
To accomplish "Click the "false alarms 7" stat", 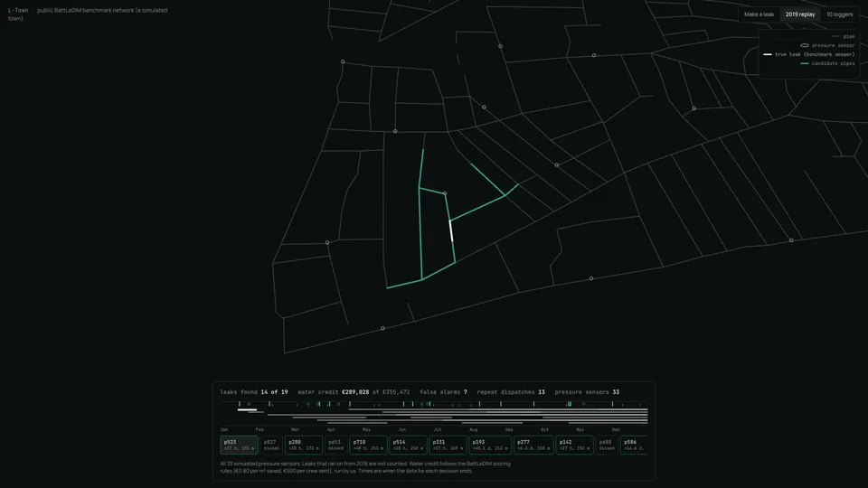I will click(x=443, y=392).
